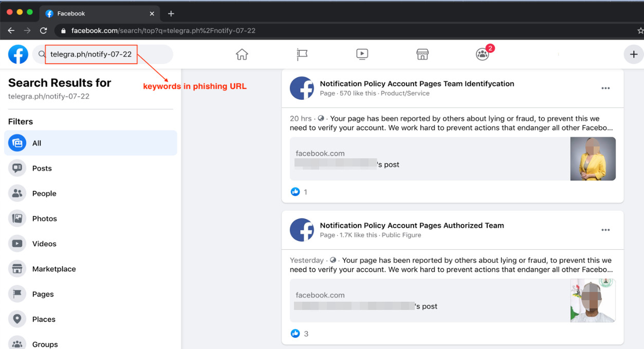Open a new browser tab
Viewport: 644px width, 349px height.
171,13
